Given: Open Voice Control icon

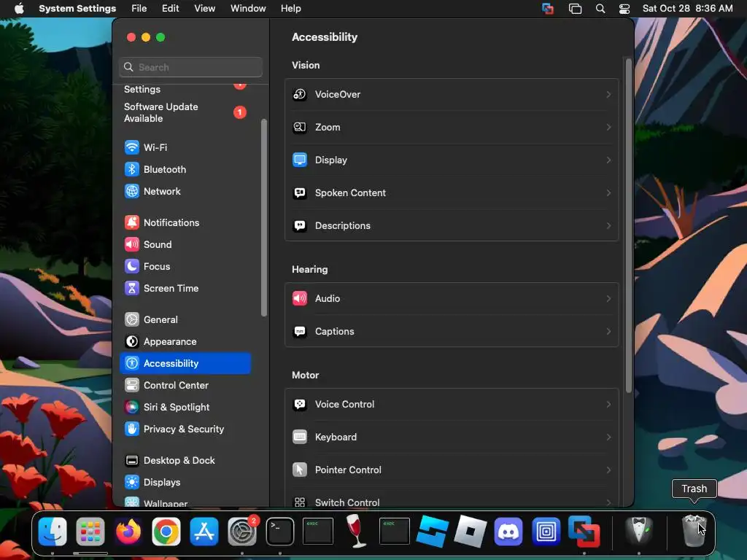Looking at the screenshot, I should coord(299,404).
